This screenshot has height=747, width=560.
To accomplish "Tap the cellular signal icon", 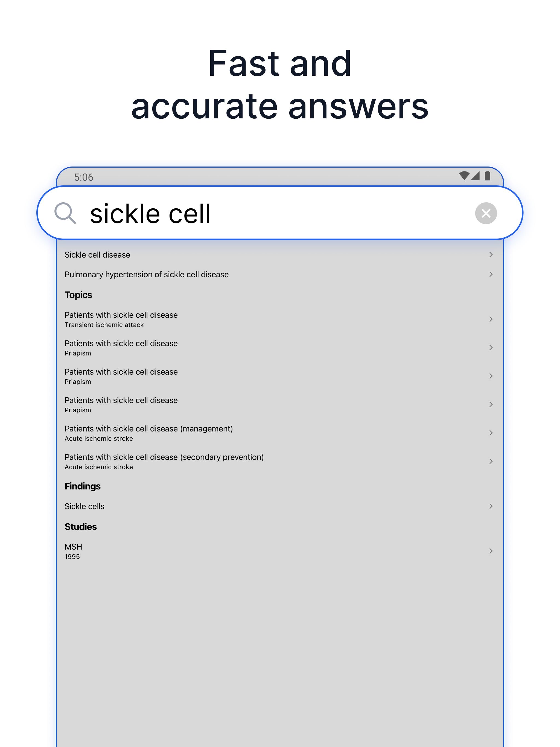I will pos(475,176).
